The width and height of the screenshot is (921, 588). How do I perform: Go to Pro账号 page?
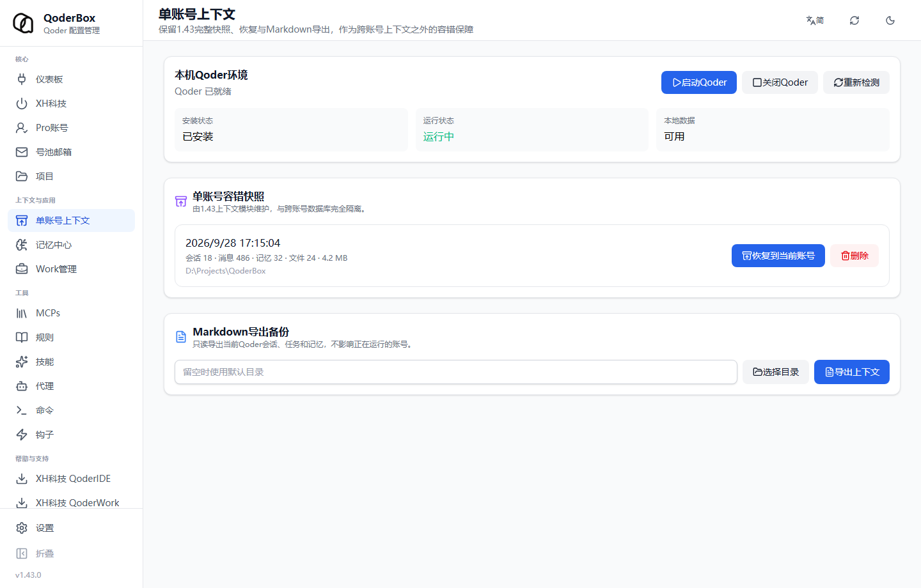(71, 128)
